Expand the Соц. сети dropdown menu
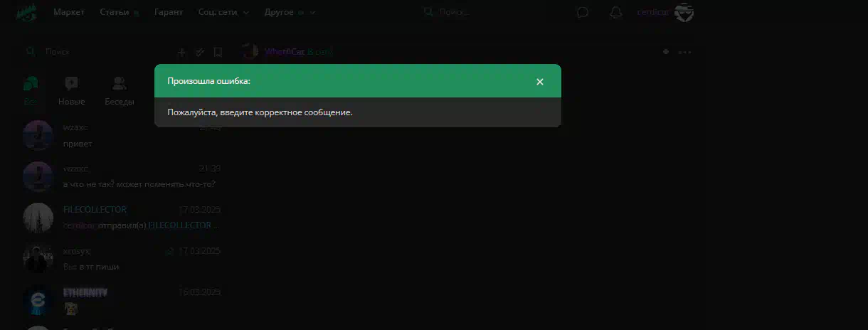This screenshot has height=330, width=868. (x=223, y=12)
